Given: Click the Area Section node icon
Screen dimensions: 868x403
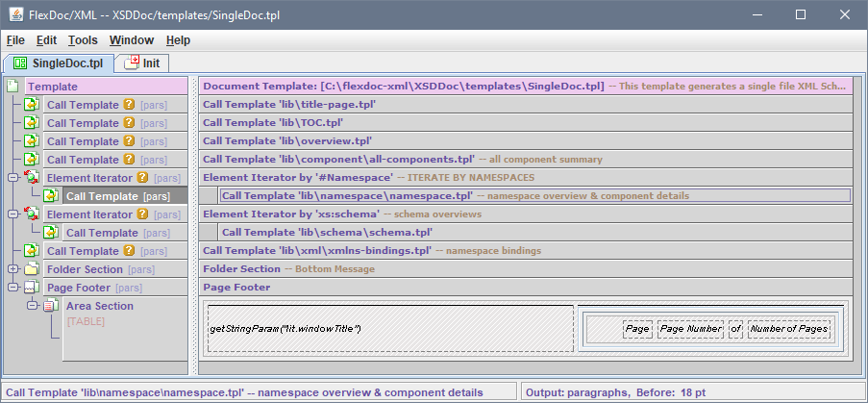Looking at the screenshot, I should pos(51,306).
